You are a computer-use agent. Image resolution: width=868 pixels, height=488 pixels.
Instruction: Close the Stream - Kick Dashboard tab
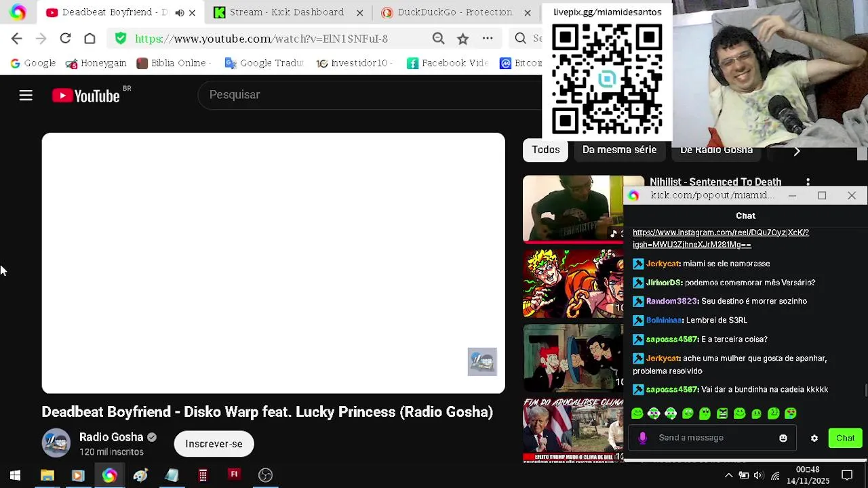pyautogui.click(x=359, y=13)
